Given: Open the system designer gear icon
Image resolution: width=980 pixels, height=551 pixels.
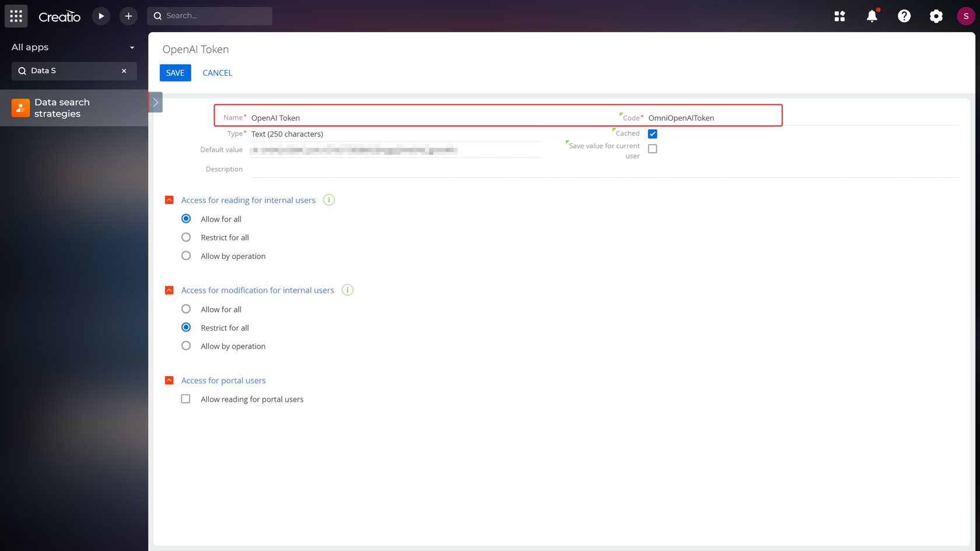Looking at the screenshot, I should [936, 16].
